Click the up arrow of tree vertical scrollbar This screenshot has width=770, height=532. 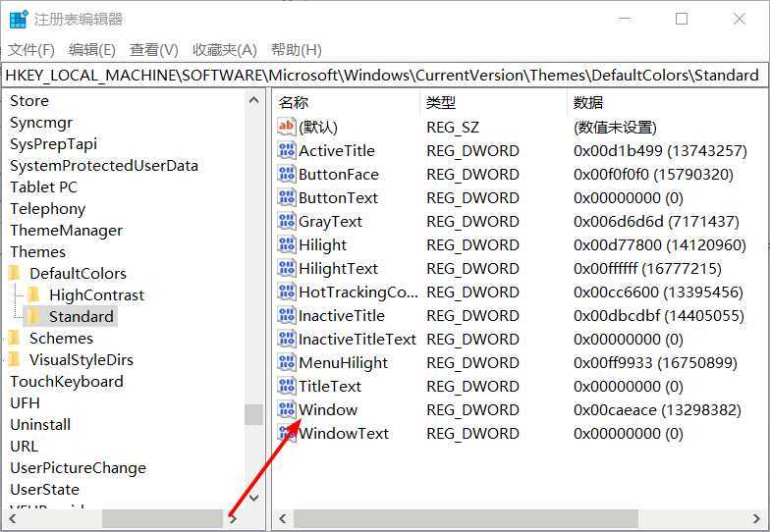253,100
